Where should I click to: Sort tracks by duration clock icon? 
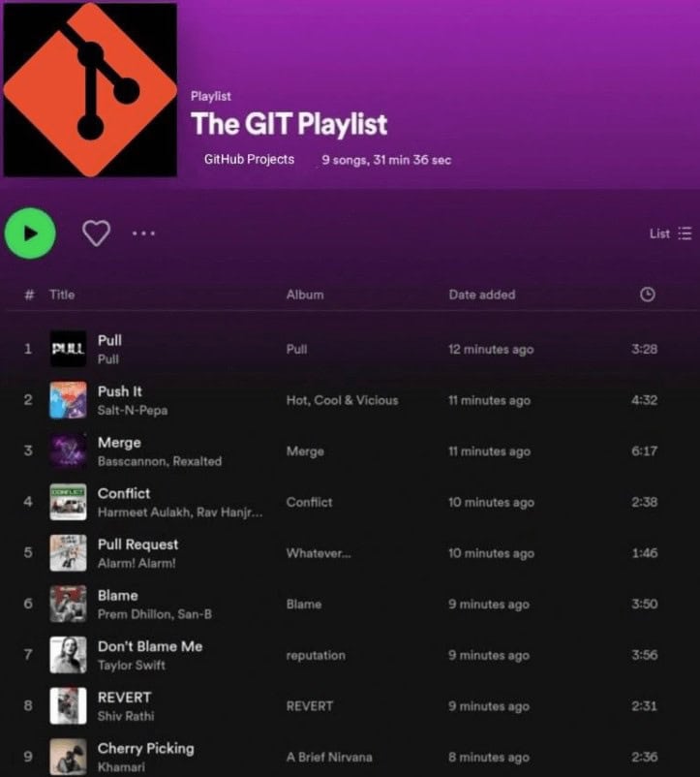(648, 295)
